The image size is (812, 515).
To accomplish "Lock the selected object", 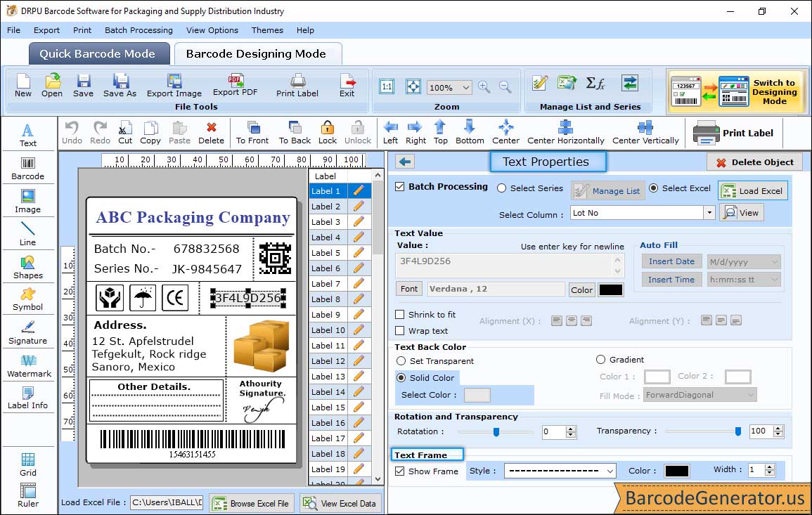I will (x=328, y=133).
